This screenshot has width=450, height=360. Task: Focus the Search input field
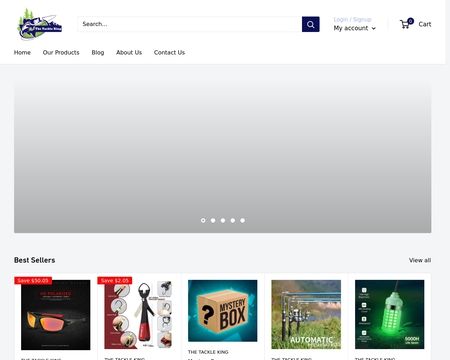coord(190,24)
